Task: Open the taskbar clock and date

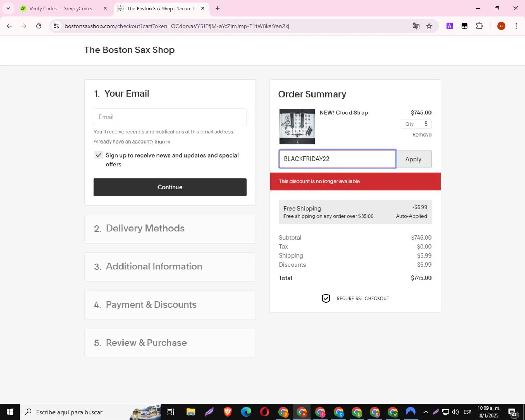Action: [489, 412]
